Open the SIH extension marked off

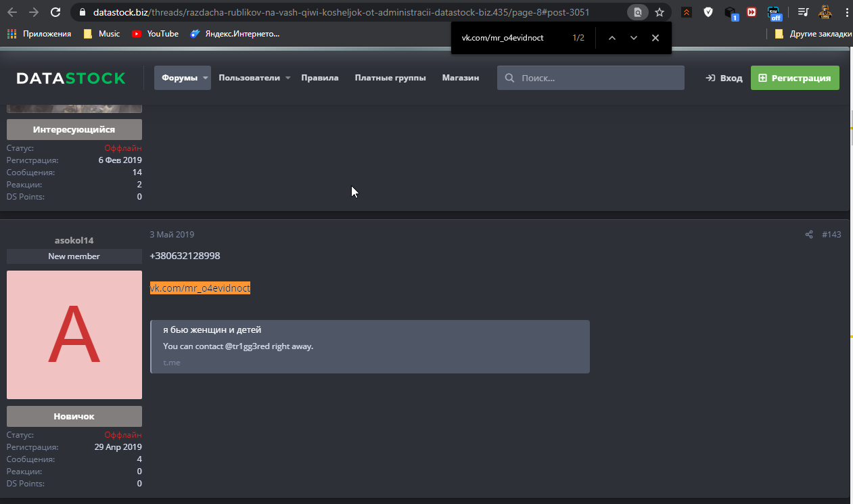click(775, 13)
